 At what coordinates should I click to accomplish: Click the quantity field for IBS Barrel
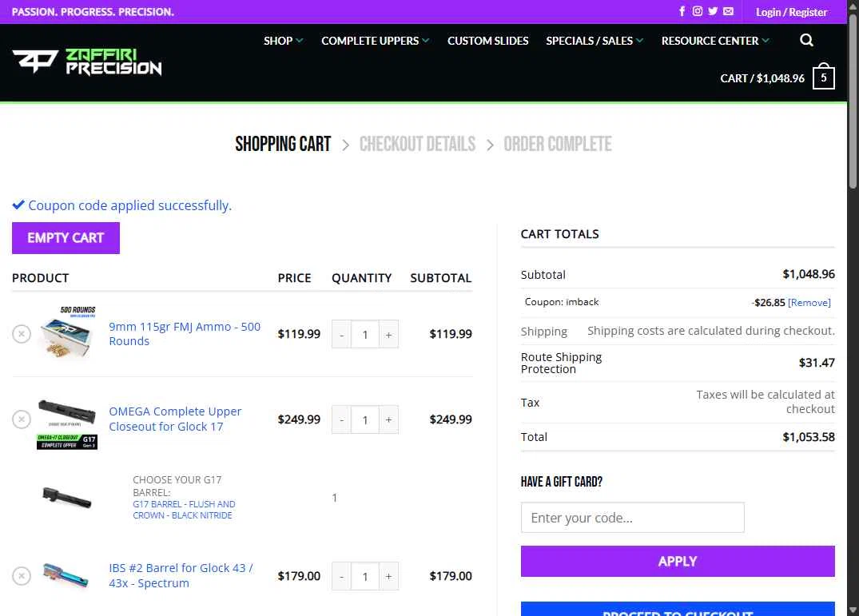click(365, 577)
